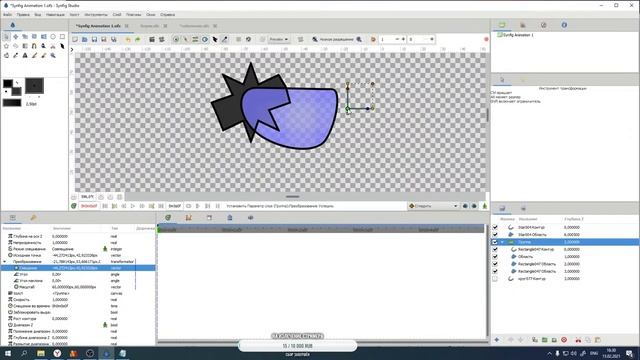The height and width of the screenshot is (360, 640).
Task: Open the interpolation dropdown by timebar
Action: 433,206
